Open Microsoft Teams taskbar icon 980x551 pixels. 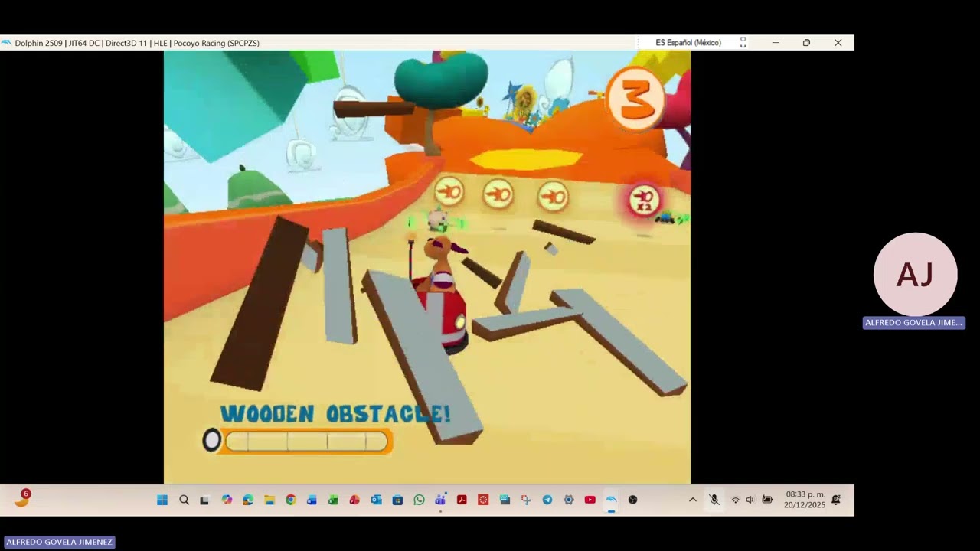[440, 500]
